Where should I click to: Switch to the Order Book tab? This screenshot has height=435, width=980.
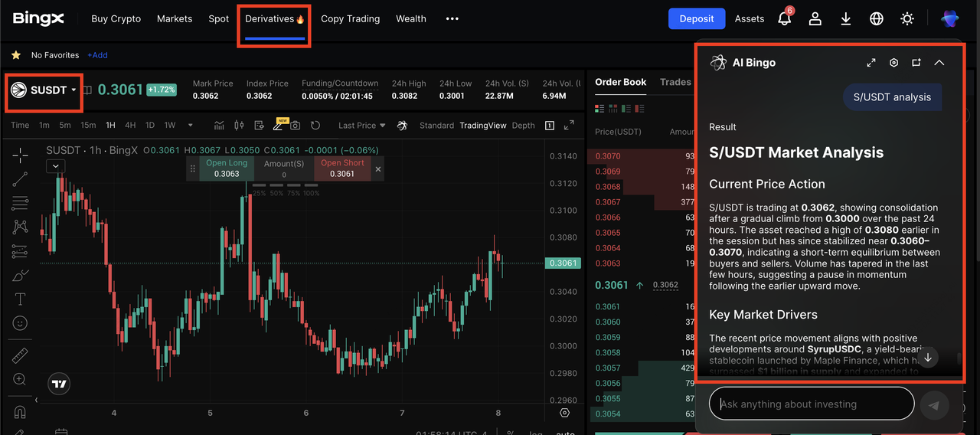pos(621,82)
